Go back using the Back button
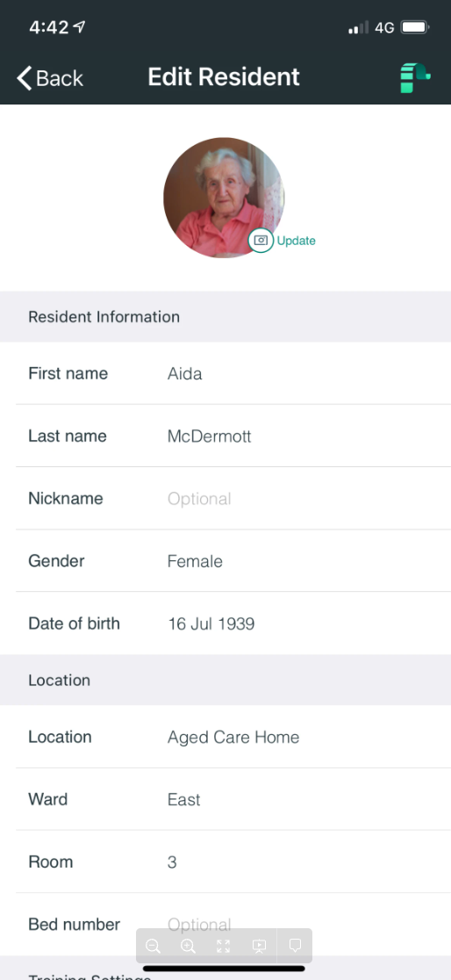Image resolution: width=451 pixels, height=980 pixels. tap(50, 78)
